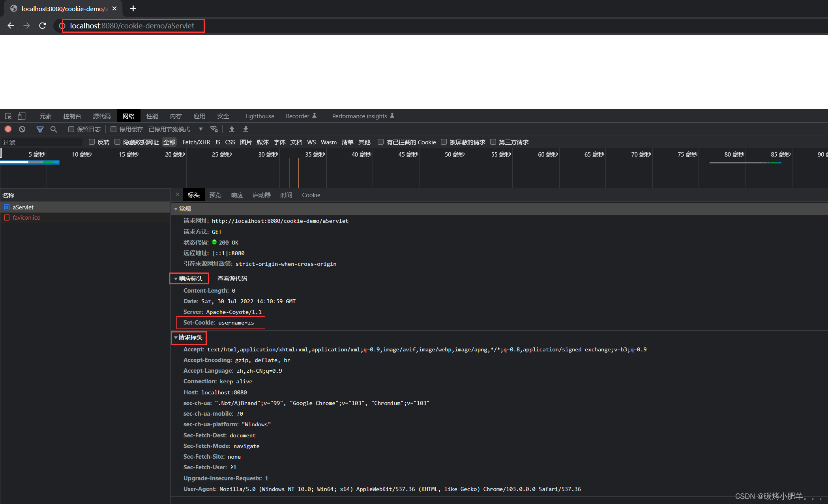Click the timeline overview at 35 毫秒

coord(315,154)
